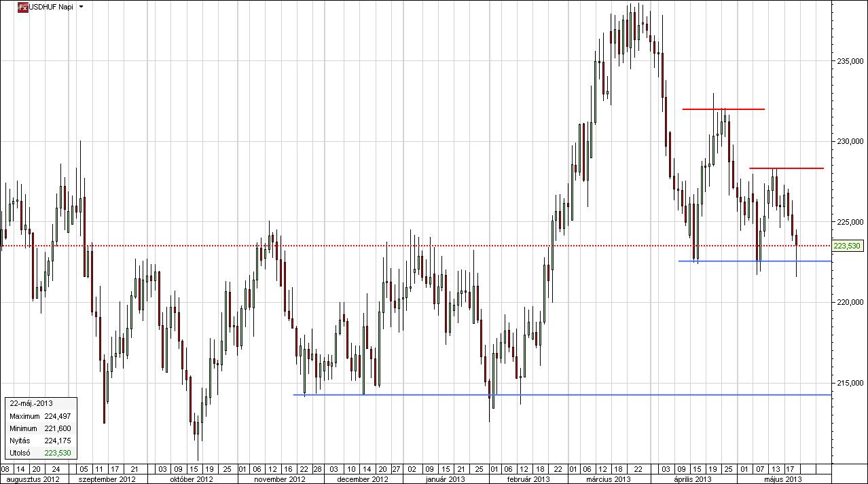Click the 225,000 price axis label
The image size is (868, 484).
coord(851,222)
